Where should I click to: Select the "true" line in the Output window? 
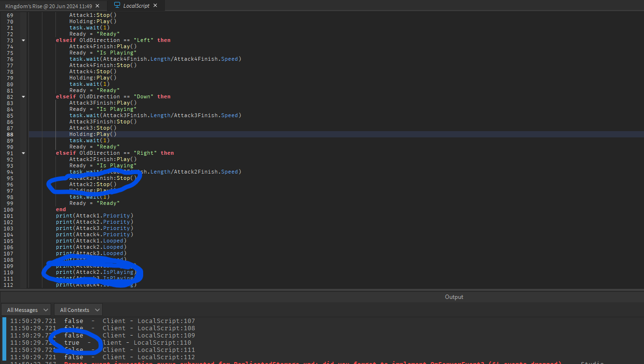click(x=71, y=342)
